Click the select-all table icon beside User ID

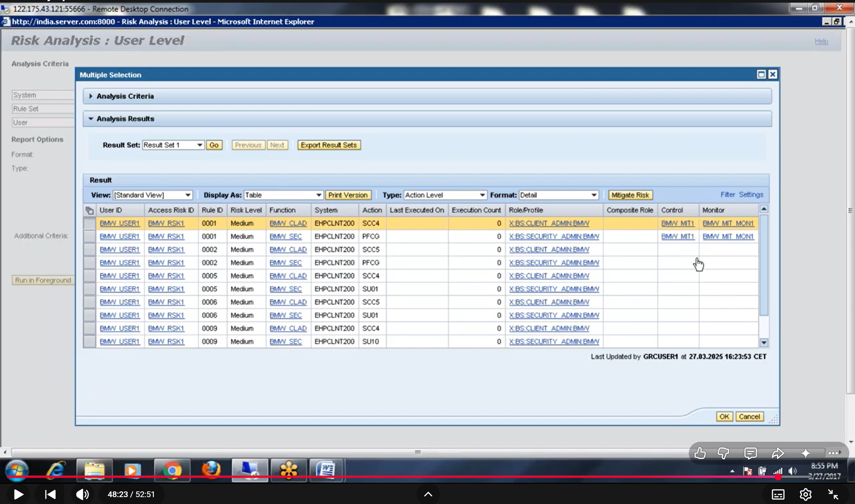tap(89, 210)
